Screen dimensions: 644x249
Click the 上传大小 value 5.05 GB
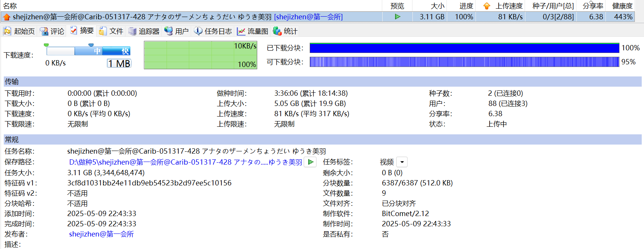click(x=310, y=103)
